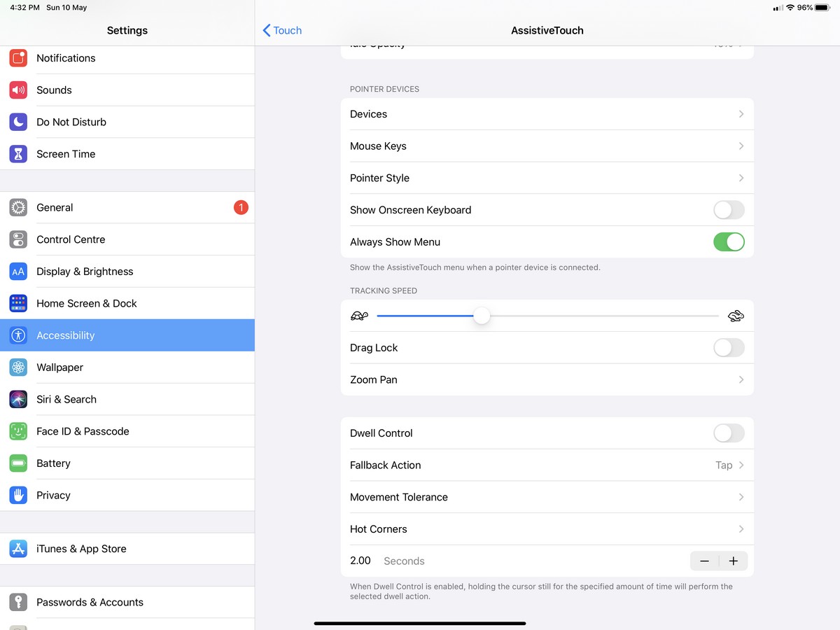The image size is (840, 630).
Task: Enable Show Onscreen Keyboard switch
Action: 729,210
